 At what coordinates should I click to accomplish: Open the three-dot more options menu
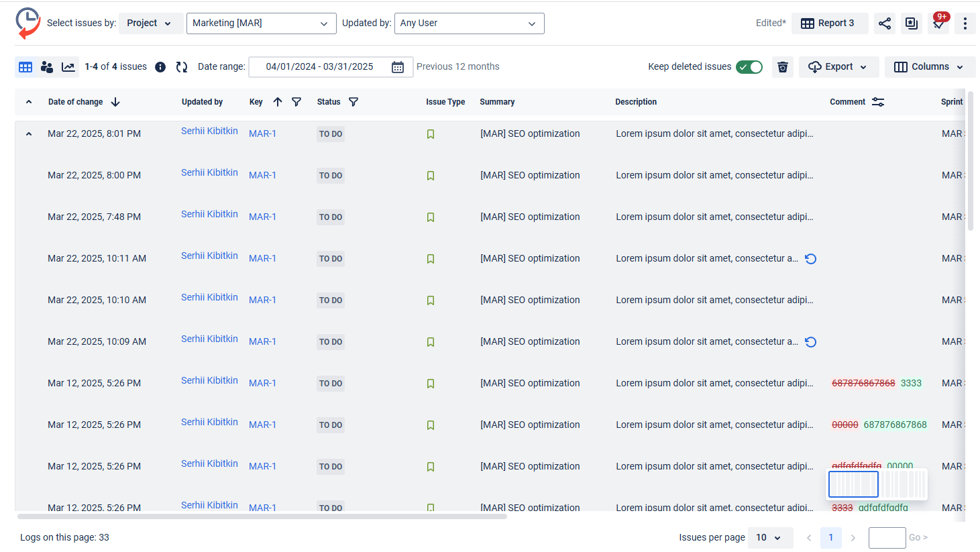coord(965,23)
